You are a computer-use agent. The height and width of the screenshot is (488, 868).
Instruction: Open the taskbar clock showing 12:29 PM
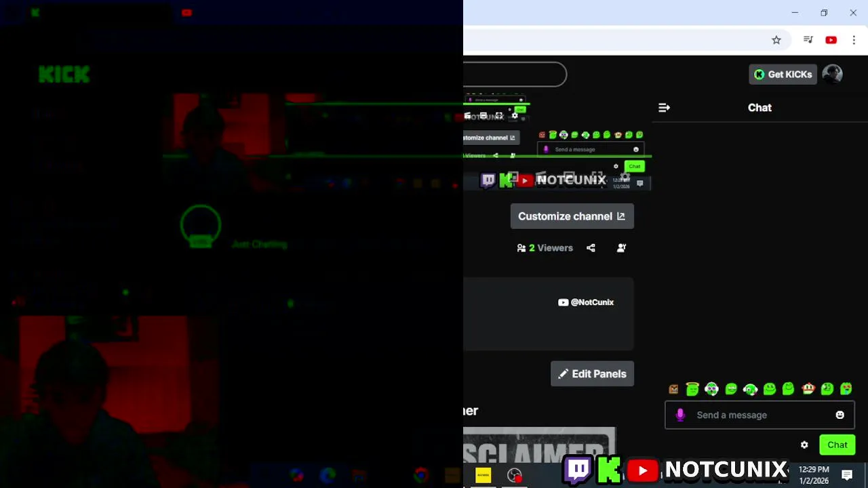(x=814, y=475)
